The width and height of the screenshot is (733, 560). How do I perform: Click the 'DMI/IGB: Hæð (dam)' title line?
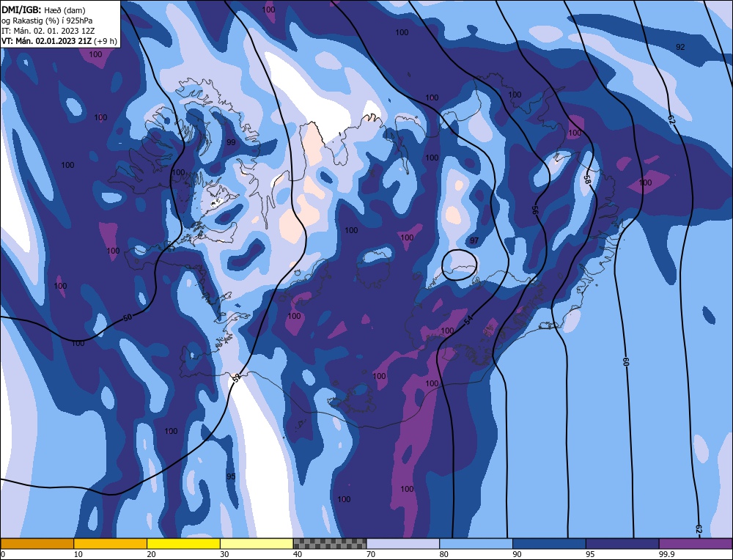point(43,10)
